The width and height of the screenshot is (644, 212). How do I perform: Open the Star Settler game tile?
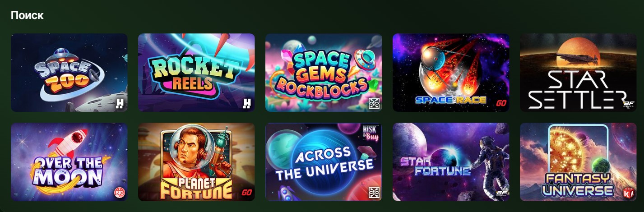click(x=578, y=73)
